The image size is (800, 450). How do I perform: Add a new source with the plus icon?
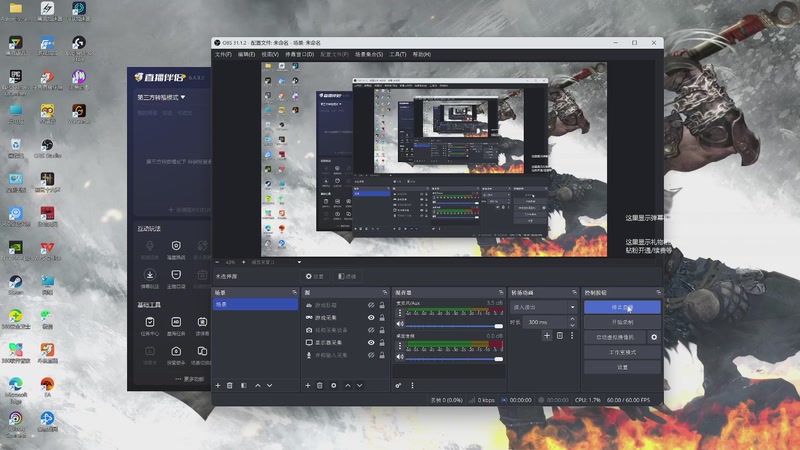pos(308,386)
